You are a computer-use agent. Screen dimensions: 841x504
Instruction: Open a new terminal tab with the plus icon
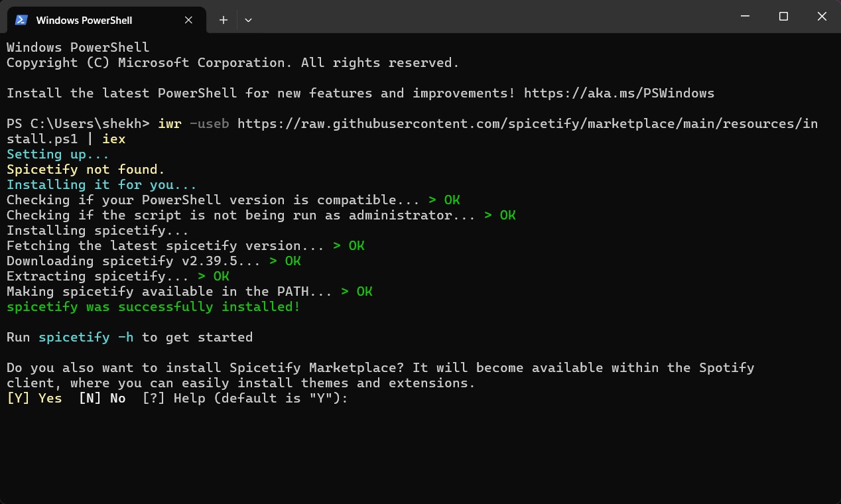223,20
